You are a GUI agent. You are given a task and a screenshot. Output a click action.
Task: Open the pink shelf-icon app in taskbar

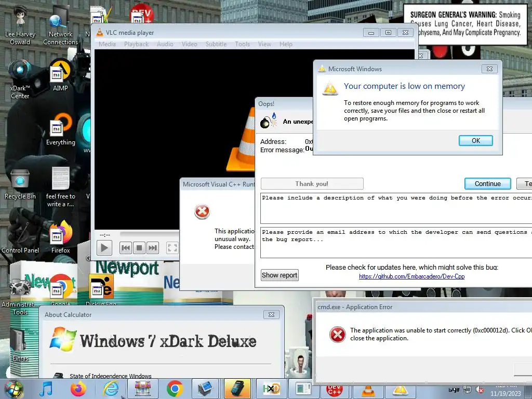point(142,389)
